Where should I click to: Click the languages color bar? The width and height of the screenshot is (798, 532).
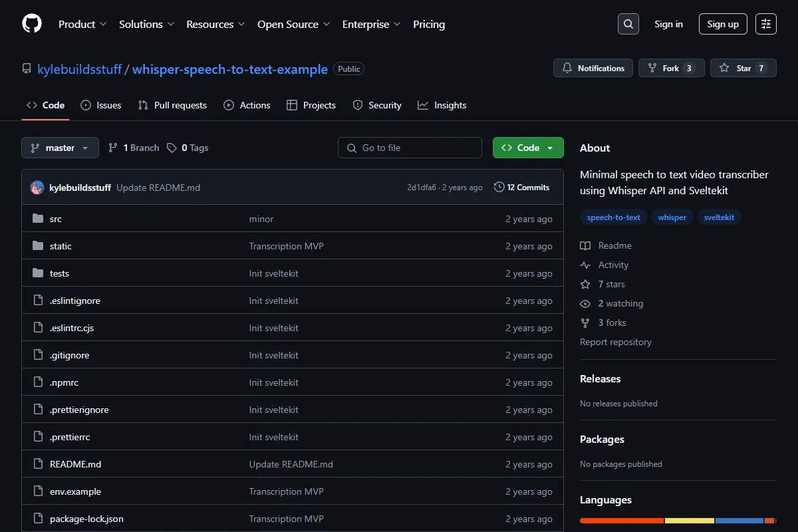click(x=678, y=520)
